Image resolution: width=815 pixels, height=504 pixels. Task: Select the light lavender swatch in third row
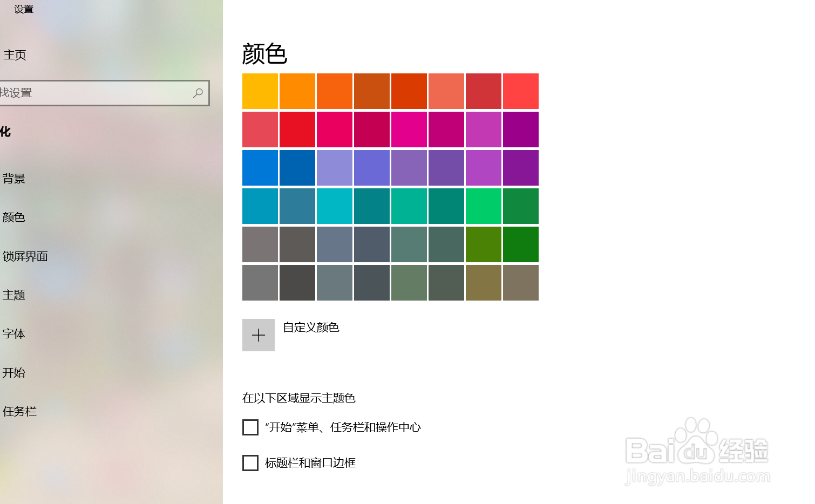335,168
